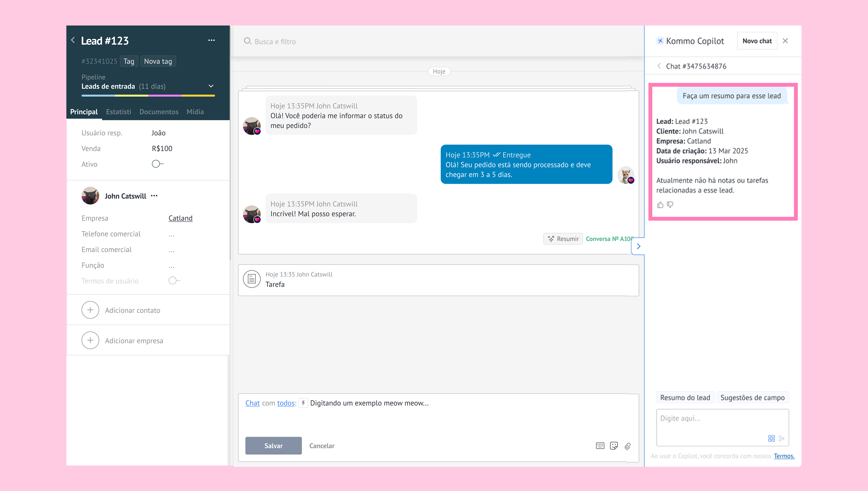Open the sticker emoji picker

pyautogui.click(x=614, y=446)
